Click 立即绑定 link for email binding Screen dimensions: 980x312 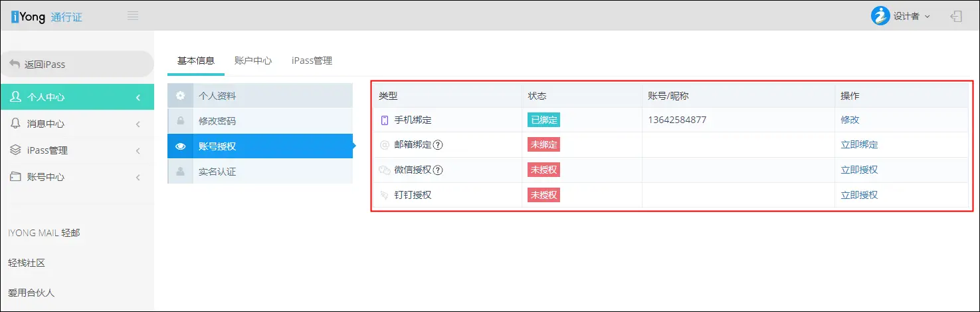click(859, 145)
